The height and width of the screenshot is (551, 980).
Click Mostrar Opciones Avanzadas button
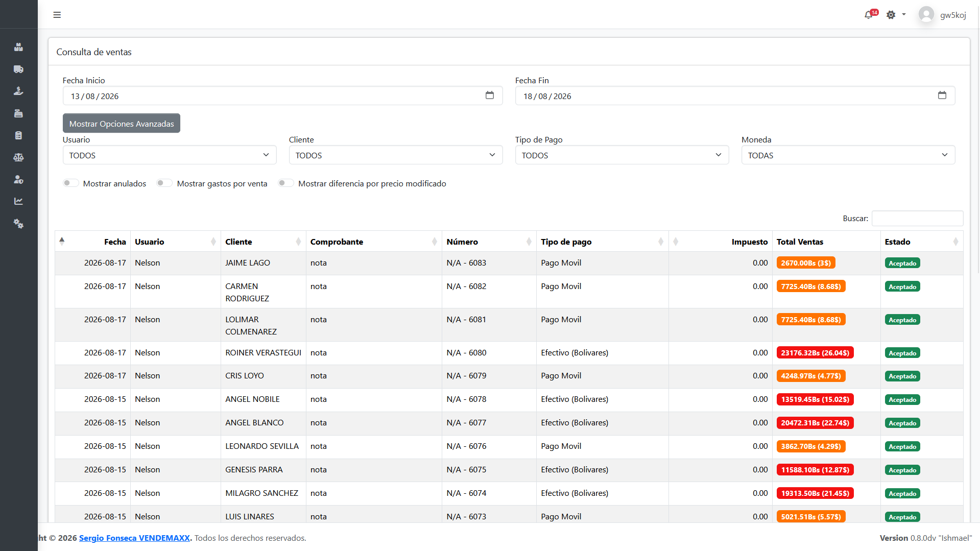pyautogui.click(x=122, y=124)
